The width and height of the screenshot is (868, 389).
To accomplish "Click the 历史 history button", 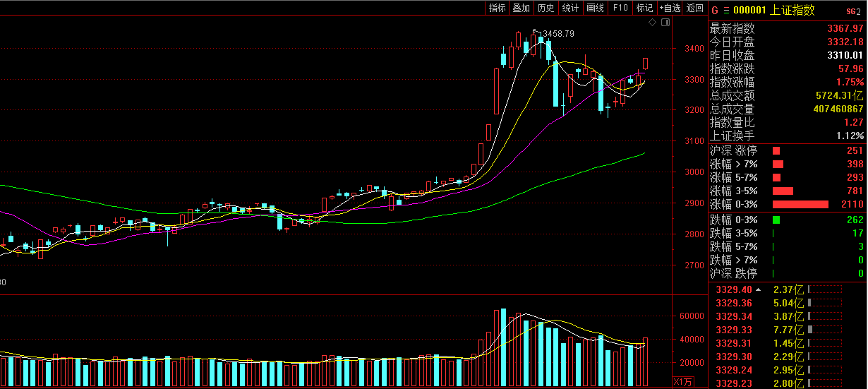I will (x=545, y=8).
